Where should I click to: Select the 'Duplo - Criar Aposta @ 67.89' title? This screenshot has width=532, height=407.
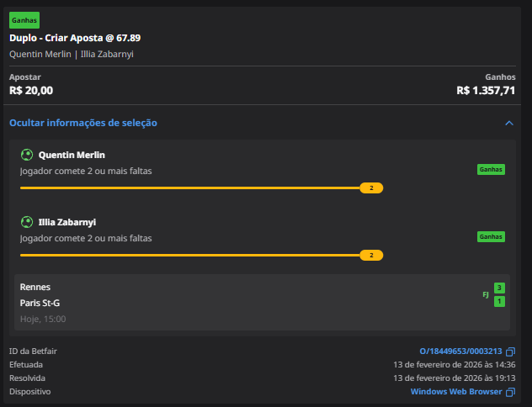tap(75, 38)
